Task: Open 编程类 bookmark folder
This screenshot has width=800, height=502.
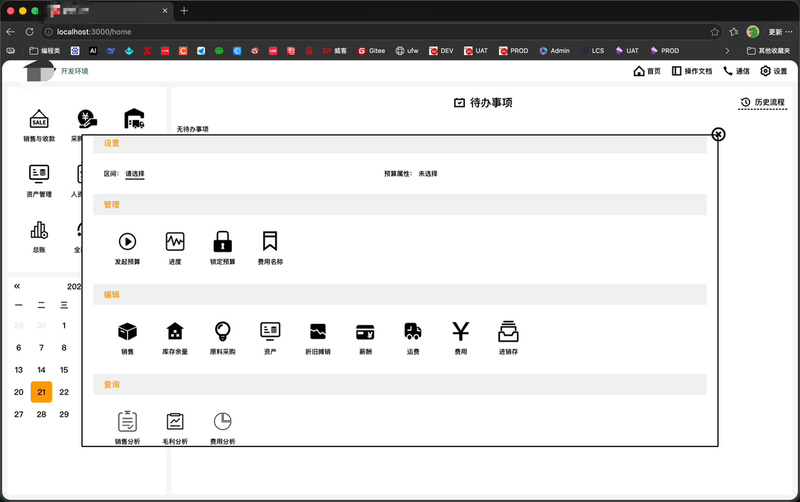Action: pyautogui.click(x=44, y=51)
